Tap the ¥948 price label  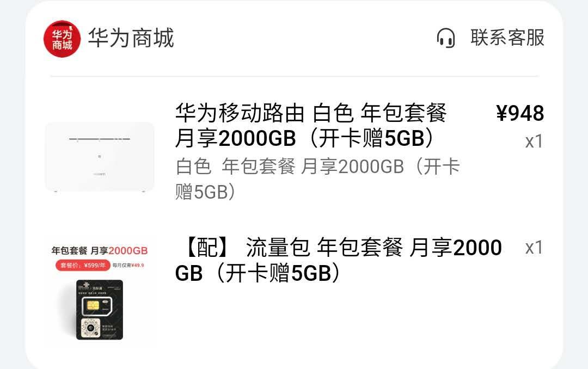(520, 113)
